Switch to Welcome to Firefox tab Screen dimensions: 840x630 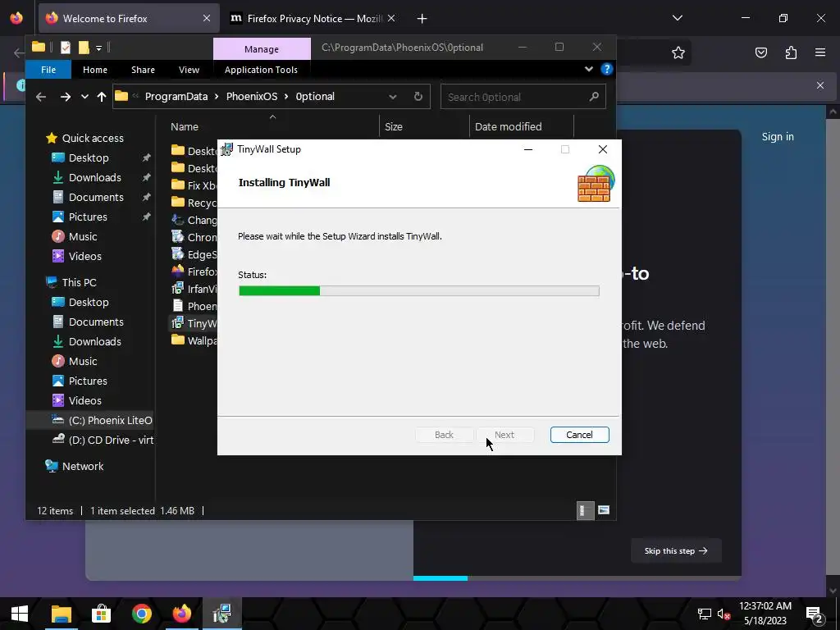129,19
